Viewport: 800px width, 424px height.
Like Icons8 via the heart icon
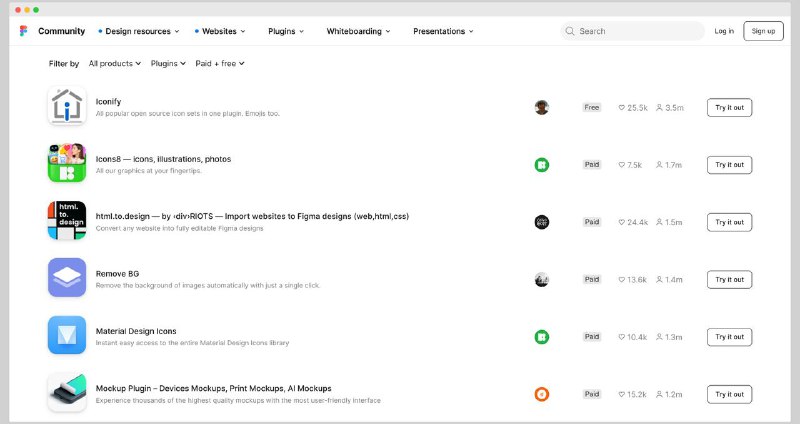621,165
